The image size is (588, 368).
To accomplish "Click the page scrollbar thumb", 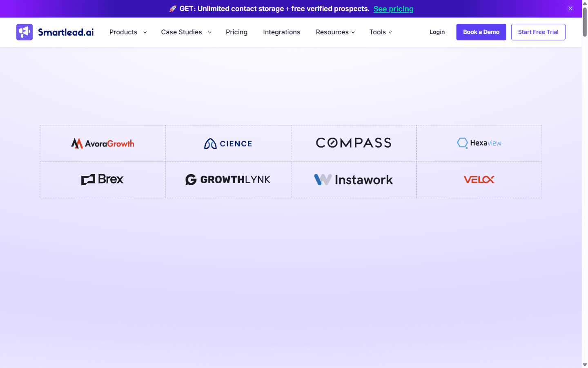I will pyautogui.click(x=585, y=22).
